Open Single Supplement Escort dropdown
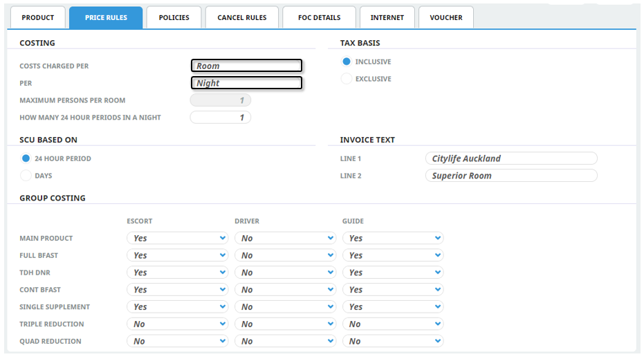 point(178,306)
